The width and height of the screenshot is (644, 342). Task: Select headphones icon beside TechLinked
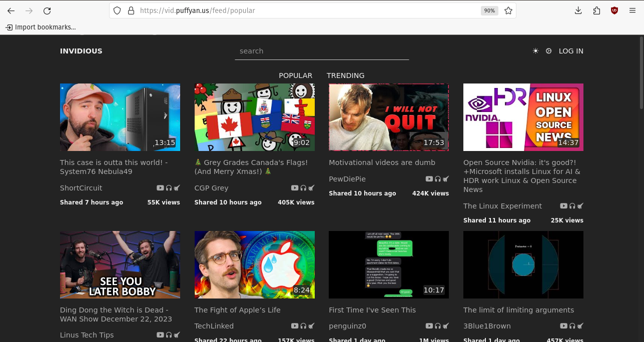[x=303, y=326]
